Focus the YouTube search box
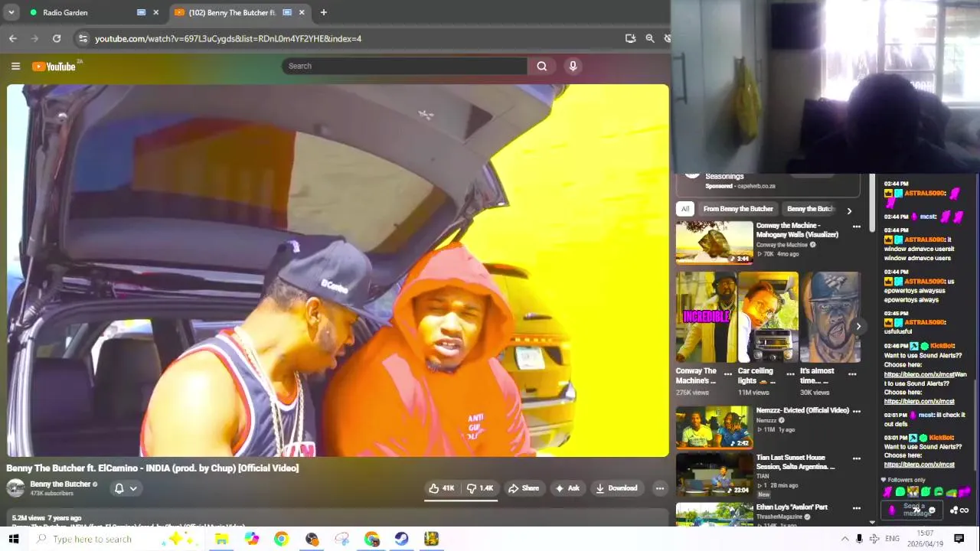This screenshot has height=551, width=980. [x=404, y=66]
